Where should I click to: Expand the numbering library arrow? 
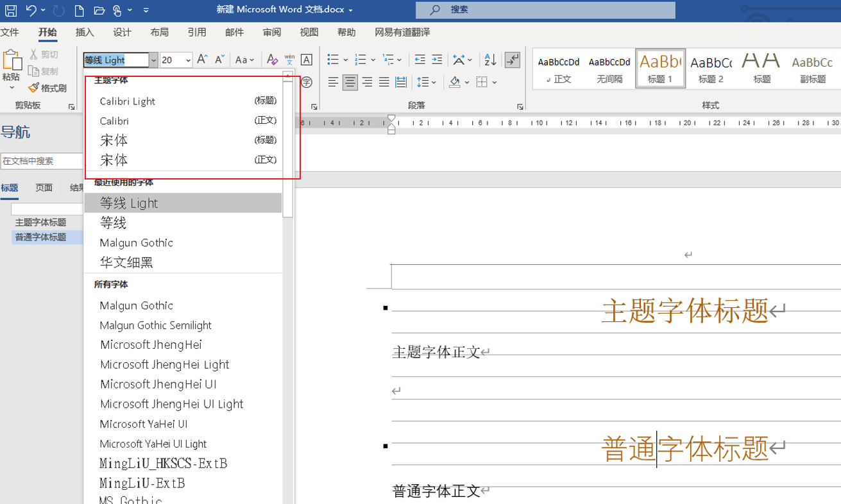[x=373, y=60]
